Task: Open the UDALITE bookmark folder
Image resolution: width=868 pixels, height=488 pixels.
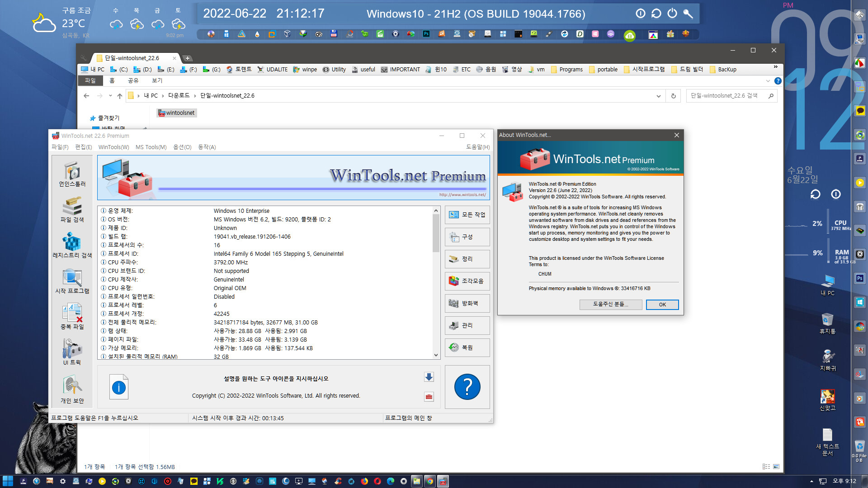Action: coord(272,70)
